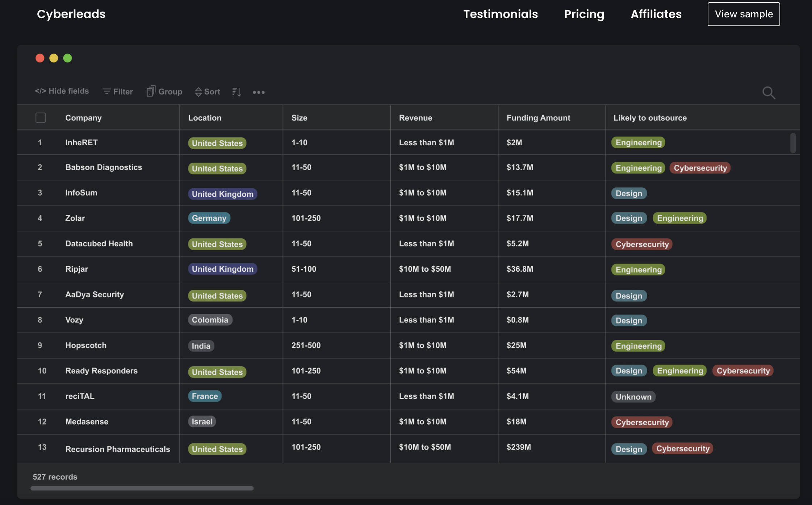Screen dimensions: 812x505
Task: Click the Cyberleads logo
Action: [x=71, y=14]
